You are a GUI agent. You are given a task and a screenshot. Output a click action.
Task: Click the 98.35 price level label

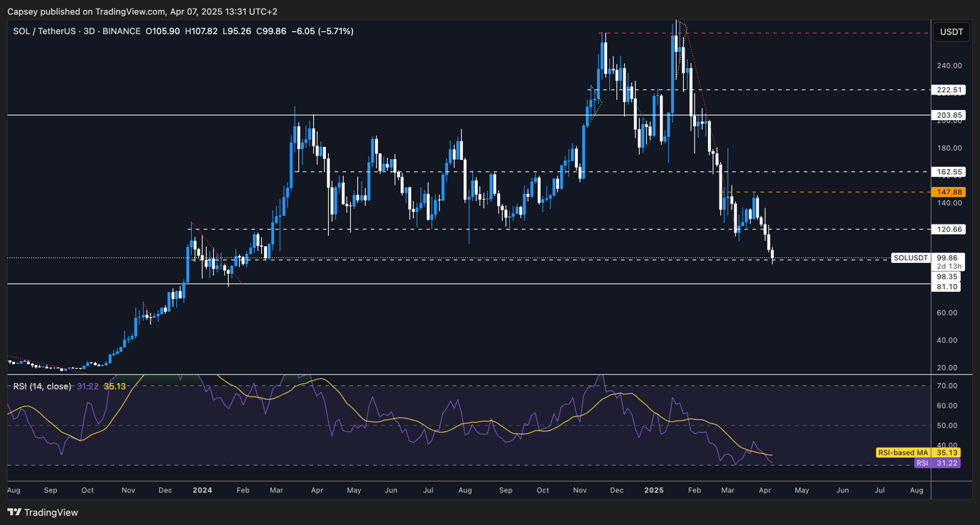[948, 277]
